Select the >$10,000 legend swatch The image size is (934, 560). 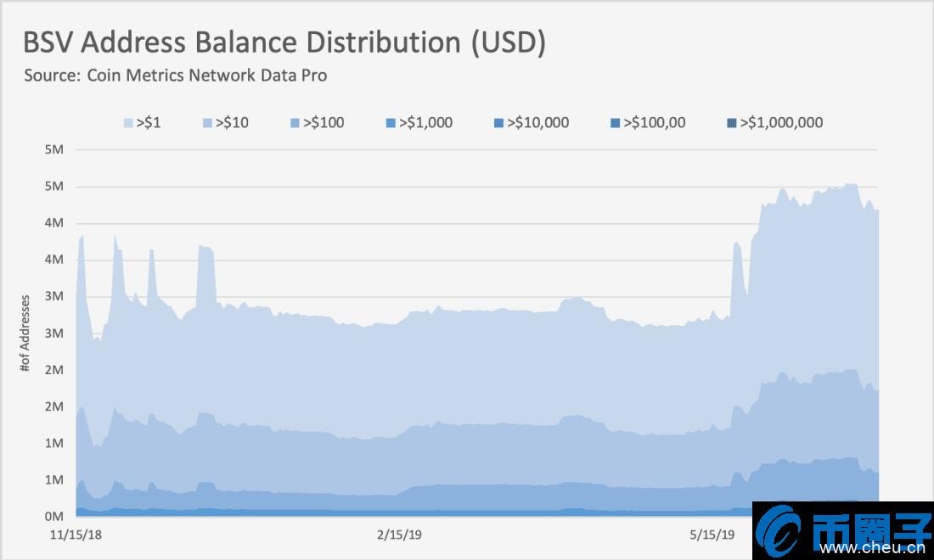click(x=498, y=123)
